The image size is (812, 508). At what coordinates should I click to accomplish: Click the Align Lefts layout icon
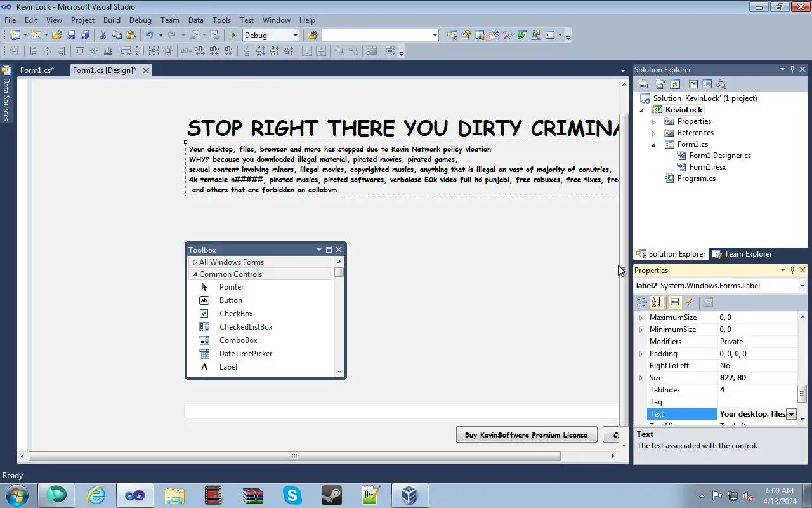[x=33, y=51]
